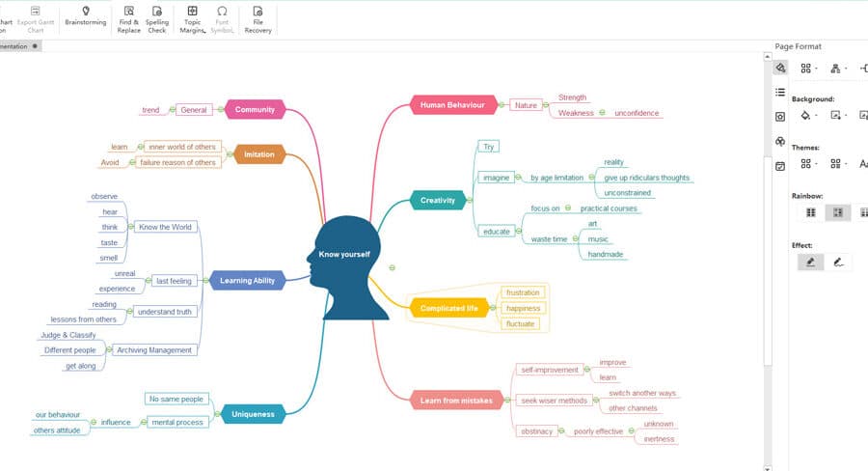This screenshot has height=471, width=868.
Task: Select the 'Nature' subtopic
Action: (526, 105)
